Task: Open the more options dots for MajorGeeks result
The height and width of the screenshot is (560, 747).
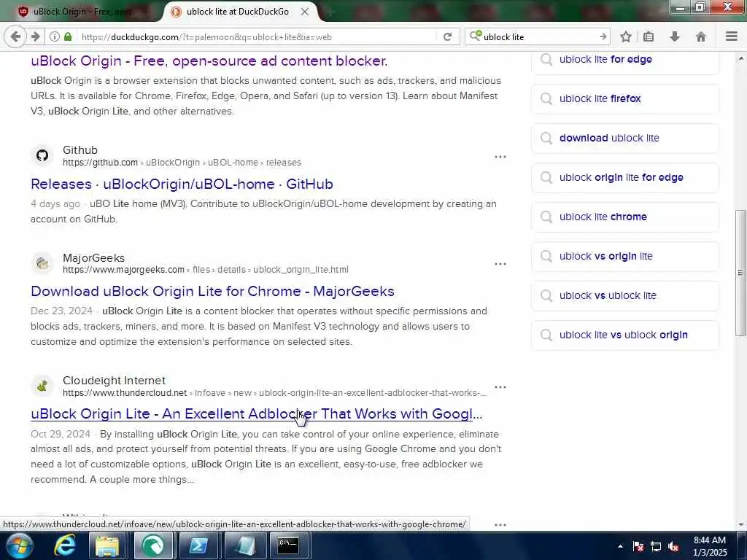Action: (x=500, y=264)
